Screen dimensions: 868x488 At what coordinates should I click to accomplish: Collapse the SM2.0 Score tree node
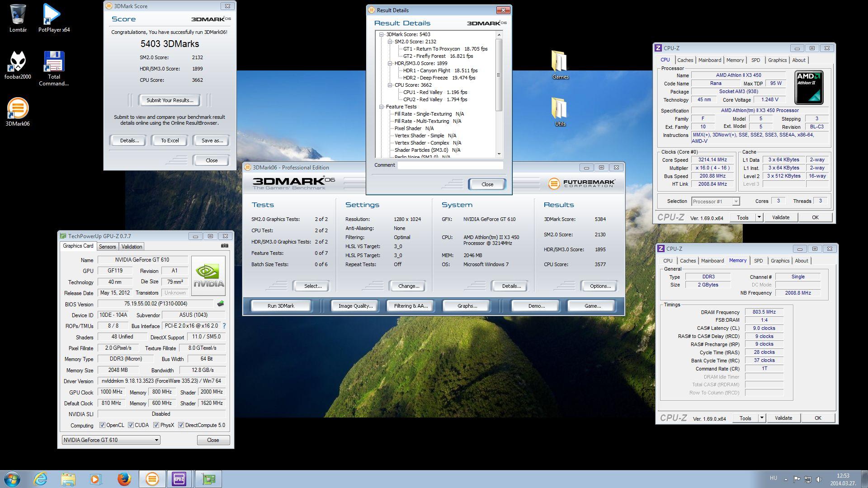click(390, 42)
